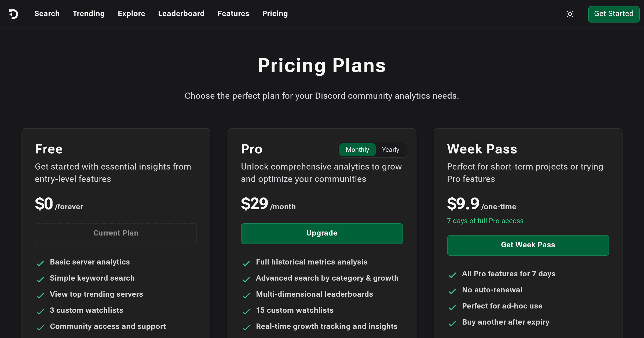Open the Leaderboard page

tap(181, 14)
